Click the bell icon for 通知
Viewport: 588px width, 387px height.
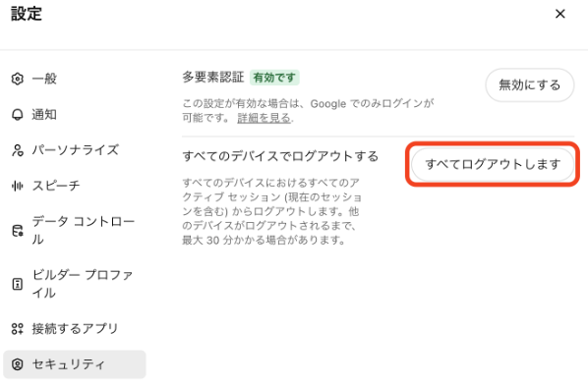click(x=18, y=115)
